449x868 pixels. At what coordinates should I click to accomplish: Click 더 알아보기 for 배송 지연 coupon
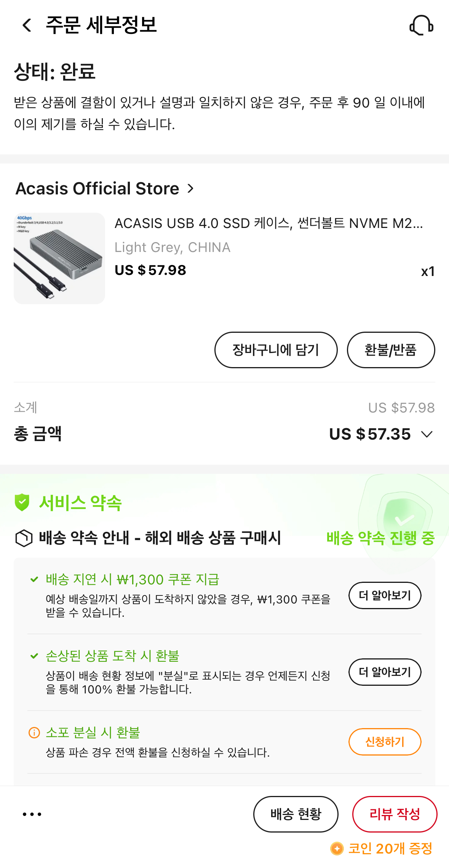pos(385,595)
